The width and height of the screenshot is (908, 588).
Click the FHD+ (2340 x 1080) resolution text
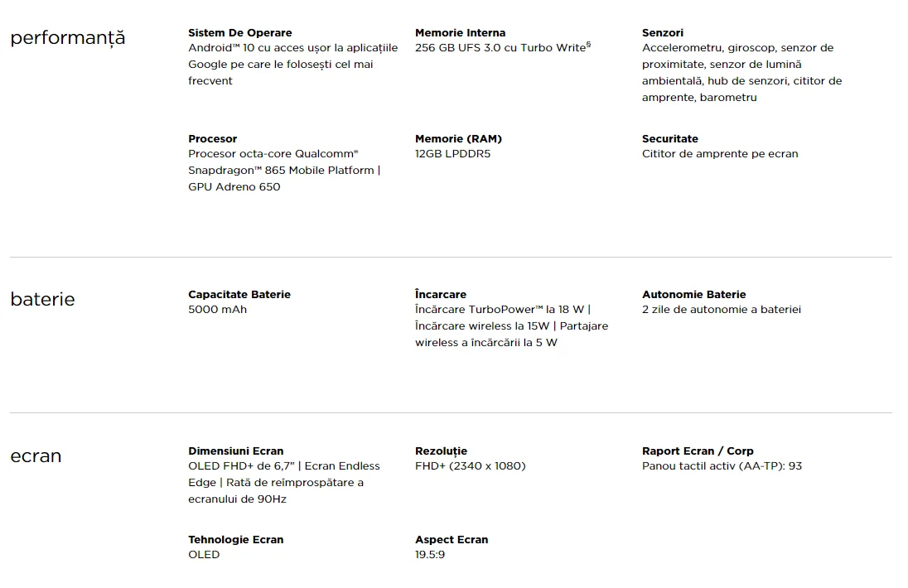coord(471,466)
